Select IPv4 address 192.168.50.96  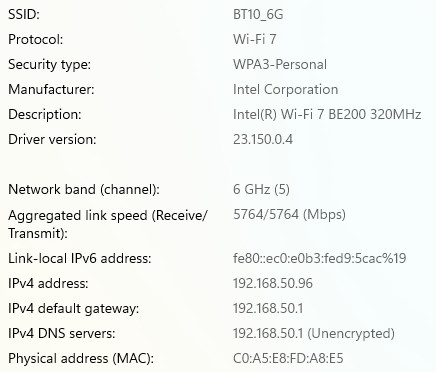[x=273, y=283]
